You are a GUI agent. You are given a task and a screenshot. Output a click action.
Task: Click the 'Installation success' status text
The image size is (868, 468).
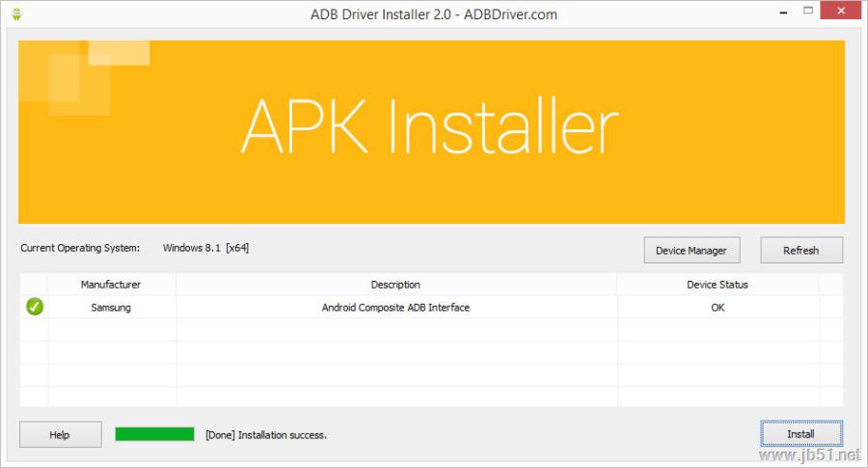point(266,435)
